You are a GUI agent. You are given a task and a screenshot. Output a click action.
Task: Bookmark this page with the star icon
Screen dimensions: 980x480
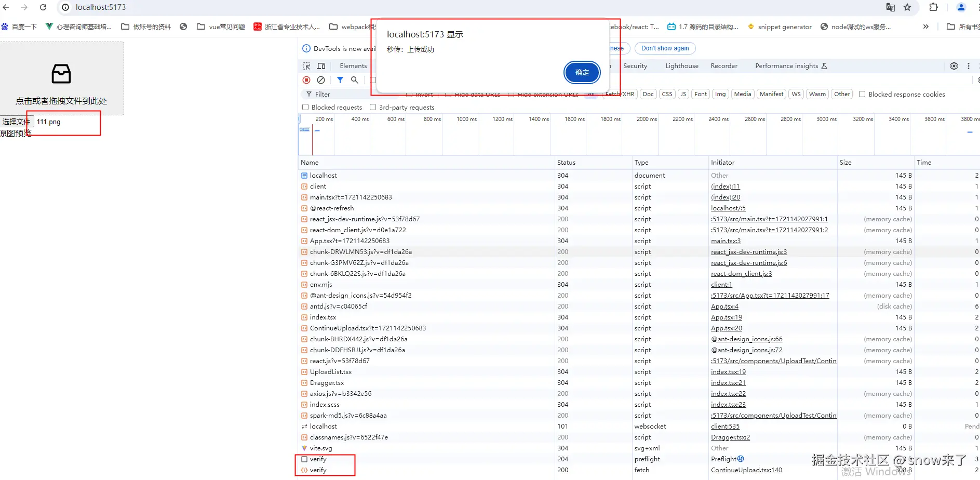coord(907,7)
